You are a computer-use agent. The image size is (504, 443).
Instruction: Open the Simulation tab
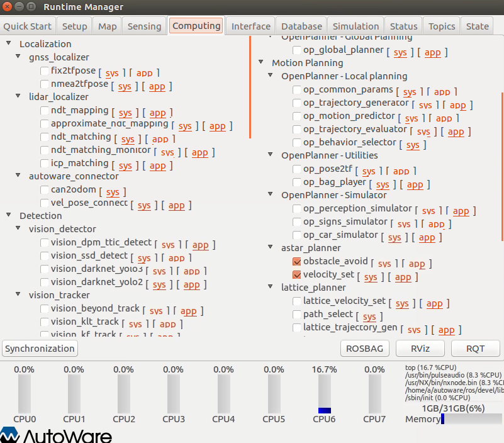356,26
